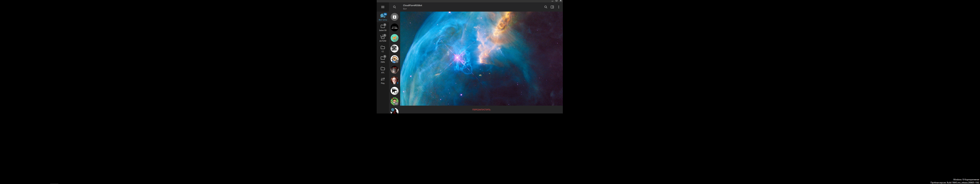Viewport: 980px width, 184px height.
Task: Select the Все чаты folder
Action: (383, 17)
